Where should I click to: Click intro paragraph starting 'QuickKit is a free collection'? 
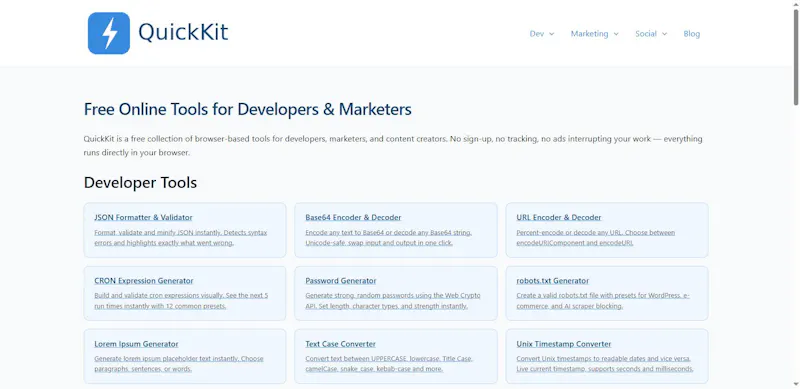[x=393, y=145]
